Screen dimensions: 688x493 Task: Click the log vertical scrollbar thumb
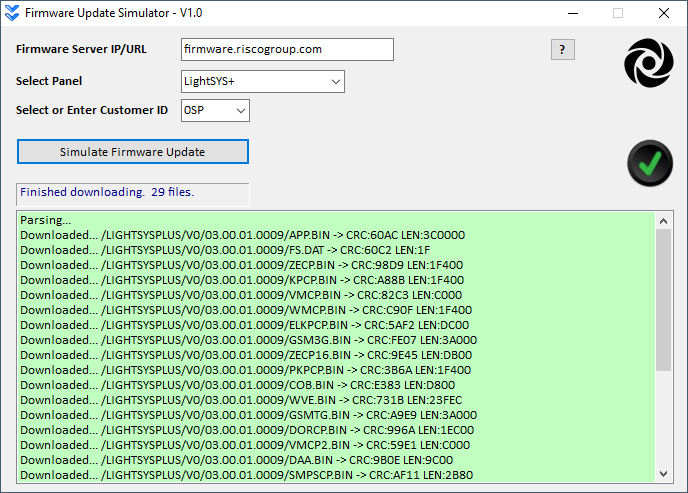point(663,300)
